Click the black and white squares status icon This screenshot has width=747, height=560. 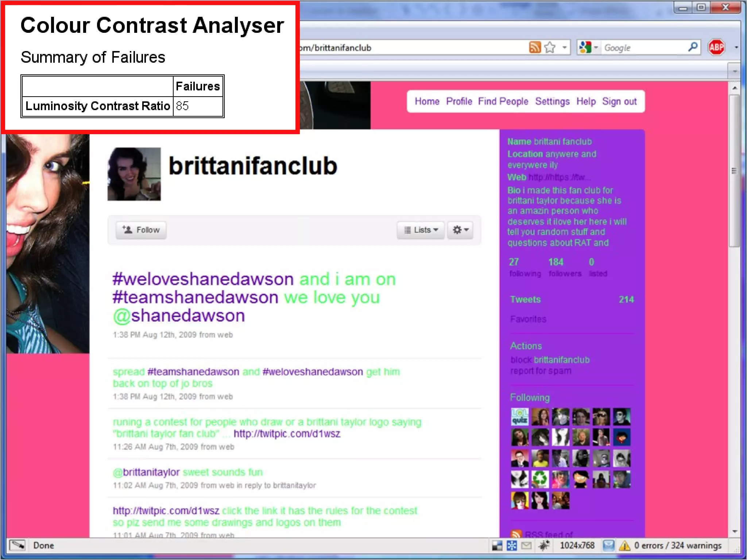pos(497,545)
